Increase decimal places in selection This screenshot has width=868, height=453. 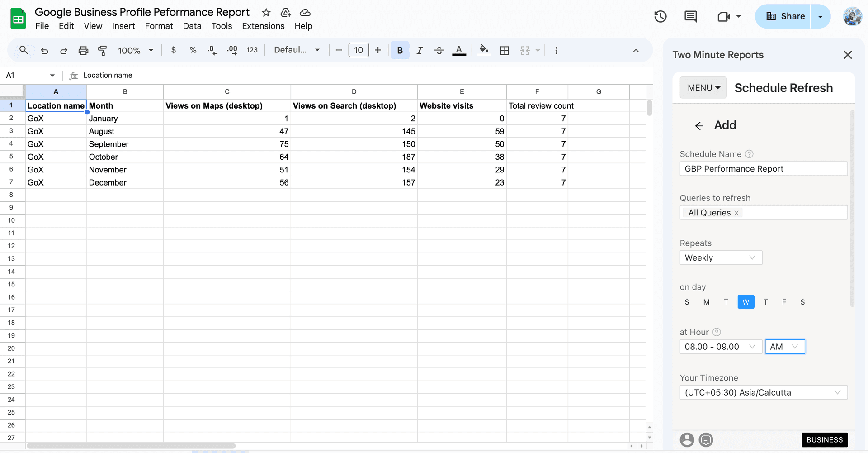click(232, 50)
